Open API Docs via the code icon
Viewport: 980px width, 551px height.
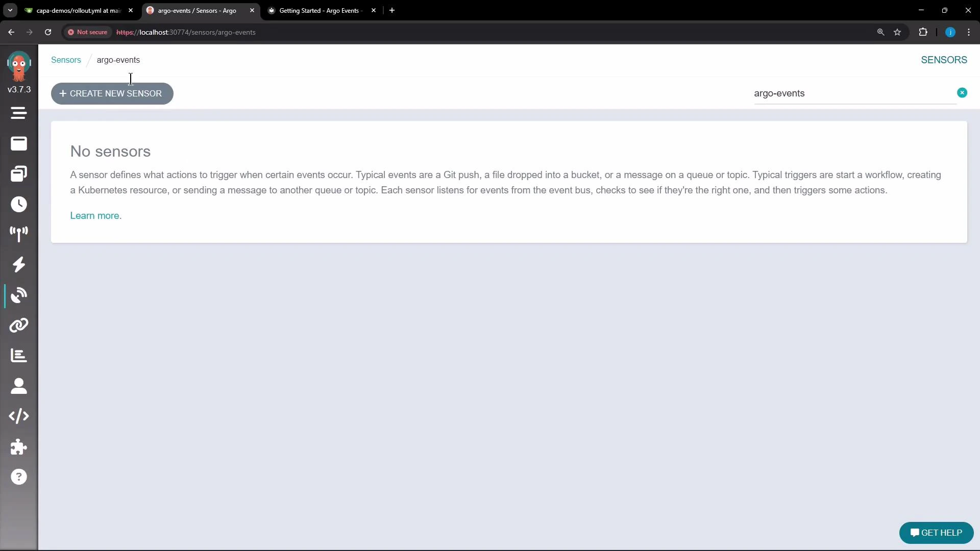coord(18,416)
